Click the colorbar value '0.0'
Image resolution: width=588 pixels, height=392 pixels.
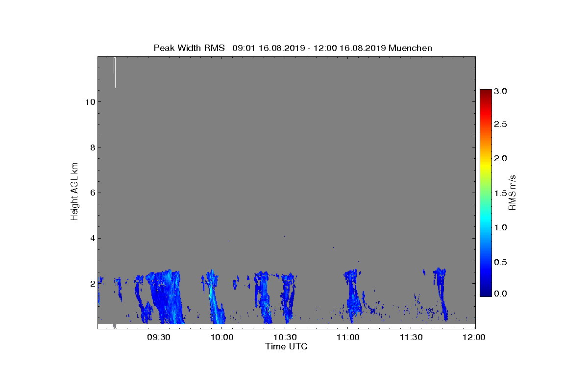[x=500, y=294]
